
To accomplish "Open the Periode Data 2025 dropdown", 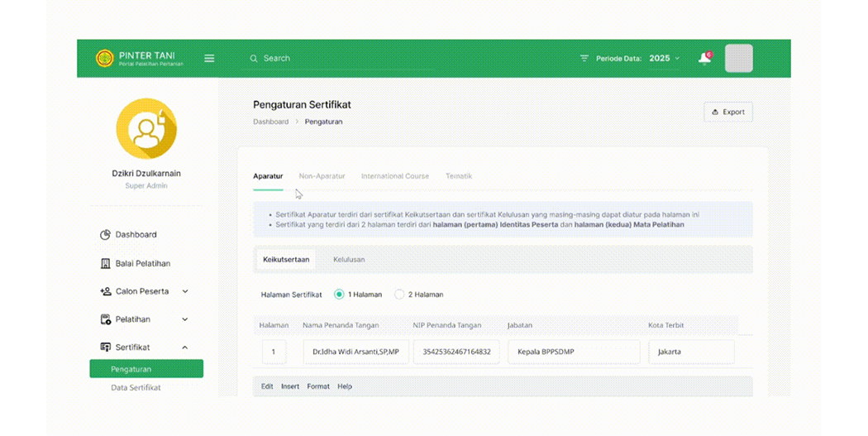I will click(x=664, y=58).
